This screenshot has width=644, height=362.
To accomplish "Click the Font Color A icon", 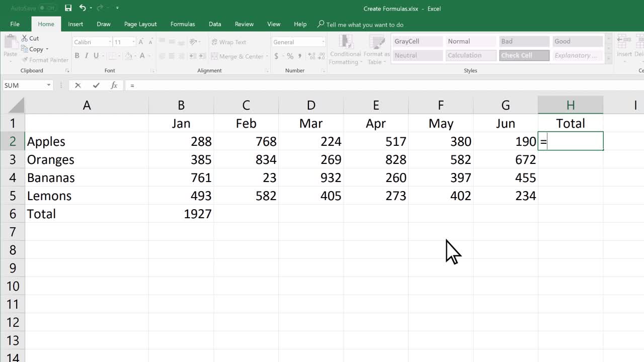I will (x=142, y=56).
